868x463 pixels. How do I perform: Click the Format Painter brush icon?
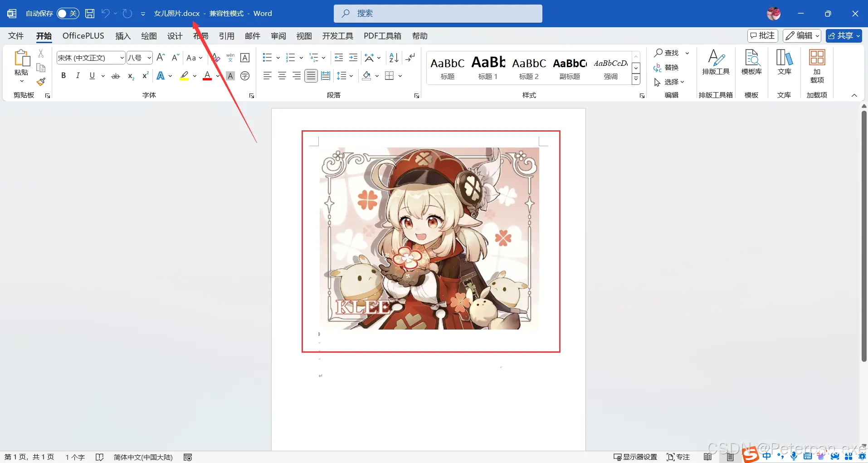pos(41,82)
